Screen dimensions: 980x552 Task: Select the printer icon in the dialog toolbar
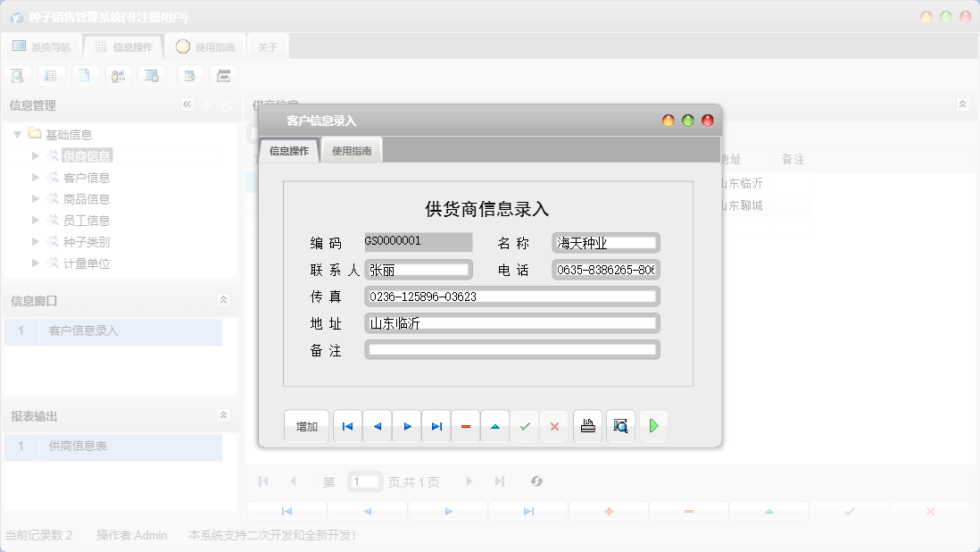point(587,426)
